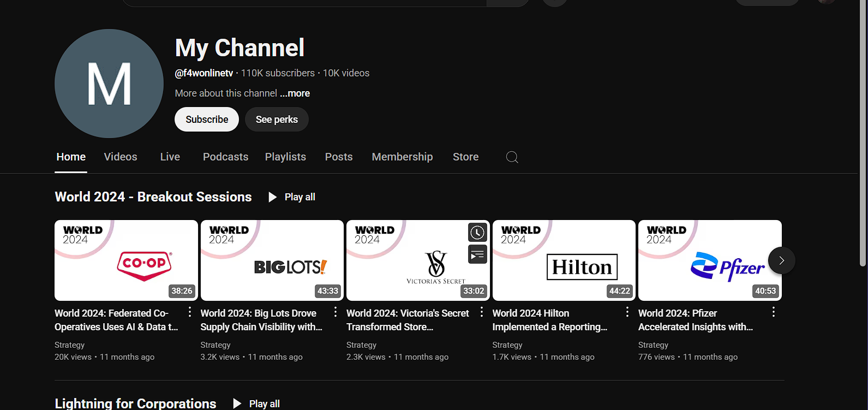Open options menu for Pfizer video
This screenshot has height=410, width=868.
point(773,312)
